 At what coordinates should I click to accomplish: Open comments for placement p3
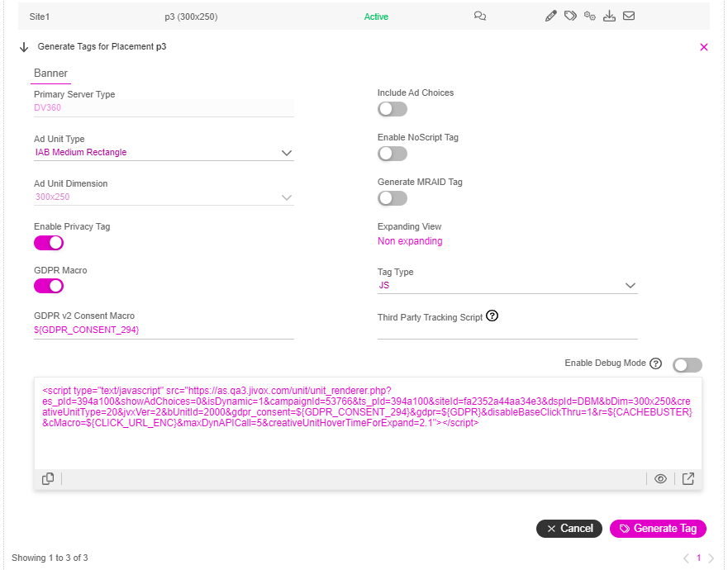tap(479, 17)
